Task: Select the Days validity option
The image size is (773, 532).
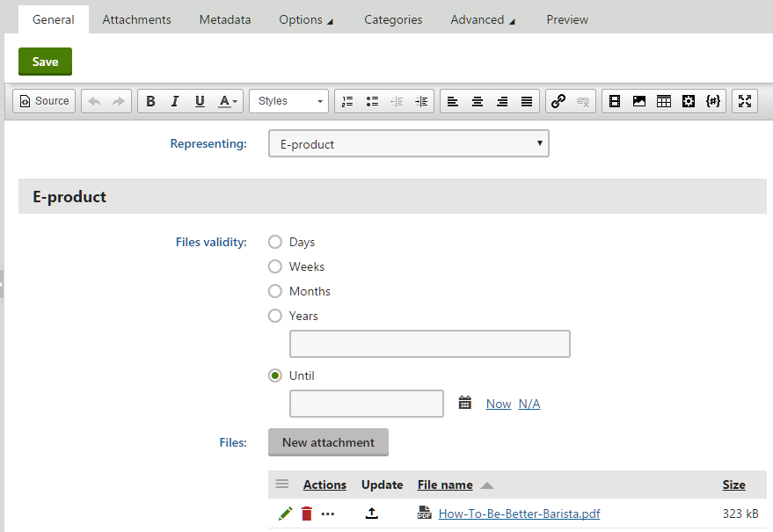Action: (274, 242)
